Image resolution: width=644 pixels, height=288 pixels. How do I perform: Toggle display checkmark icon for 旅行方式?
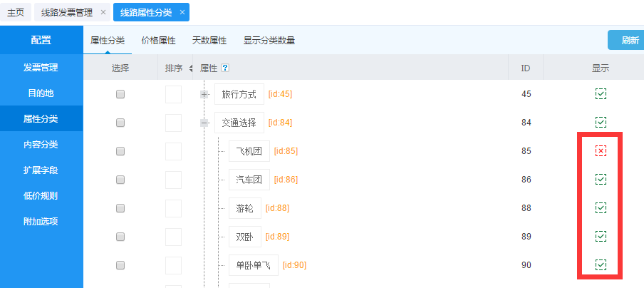tap(601, 94)
